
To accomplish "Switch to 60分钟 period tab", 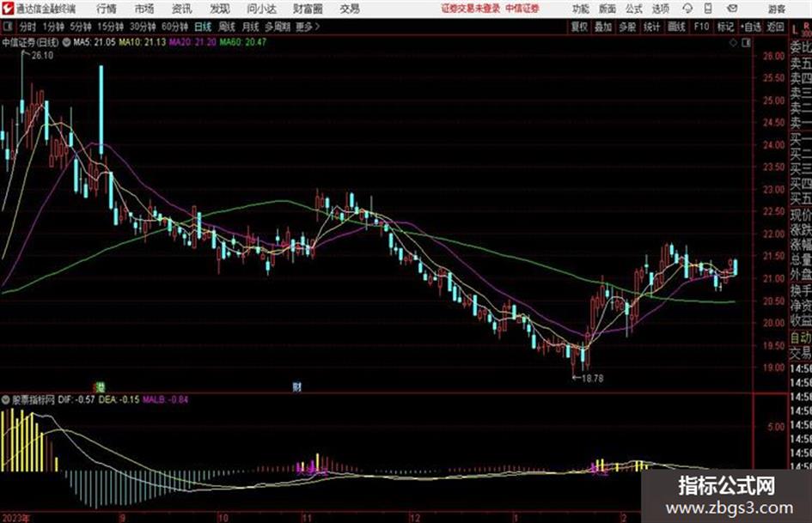I will [174, 27].
